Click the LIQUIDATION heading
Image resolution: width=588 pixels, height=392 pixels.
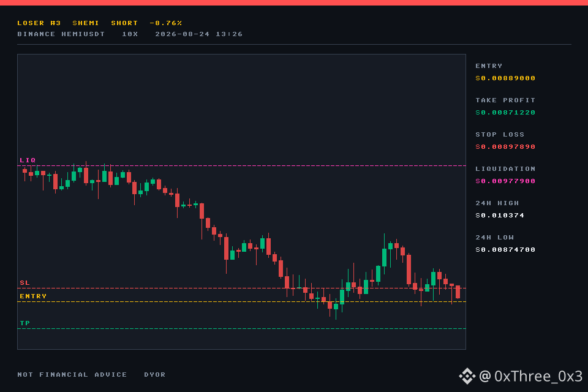[505, 169]
